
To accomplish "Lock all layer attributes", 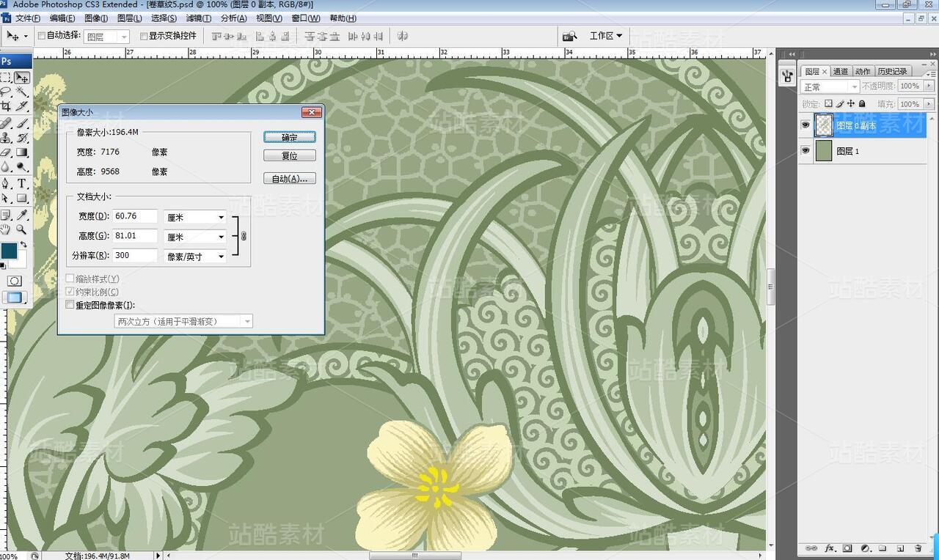I will 862,104.
